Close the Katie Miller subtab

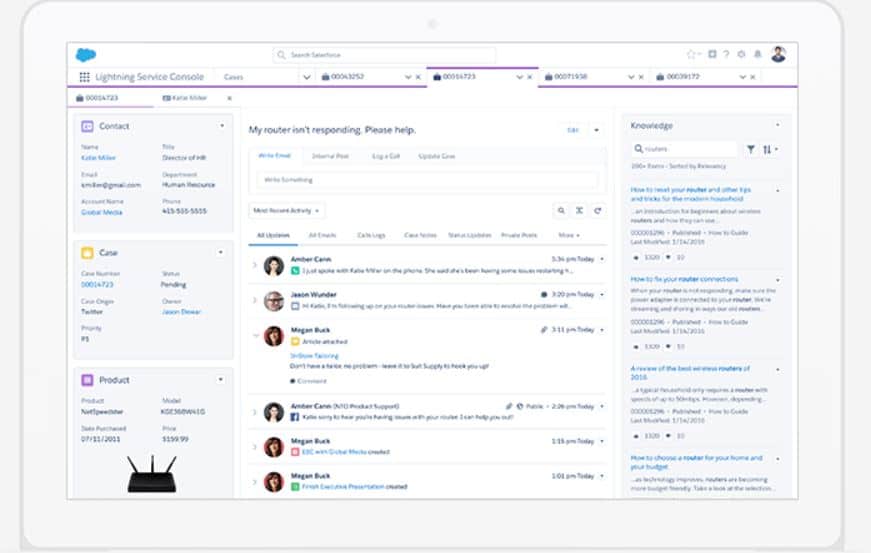coord(229,98)
